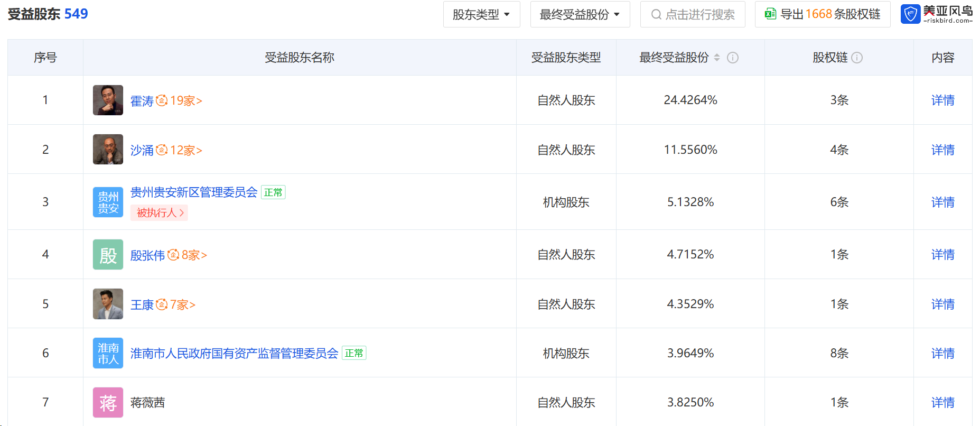Click the 美亚风鸟 shield logo
Screen dimensions: 980x426
click(910, 14)
